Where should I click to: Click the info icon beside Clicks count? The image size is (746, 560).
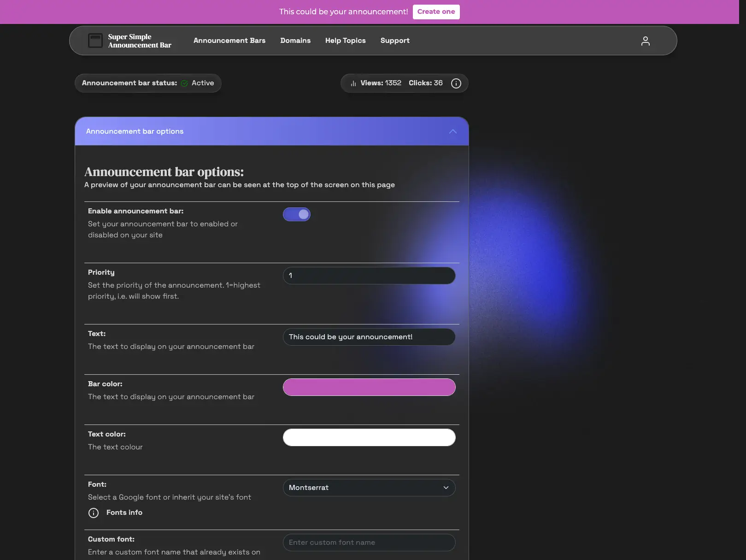coord(456,83)
